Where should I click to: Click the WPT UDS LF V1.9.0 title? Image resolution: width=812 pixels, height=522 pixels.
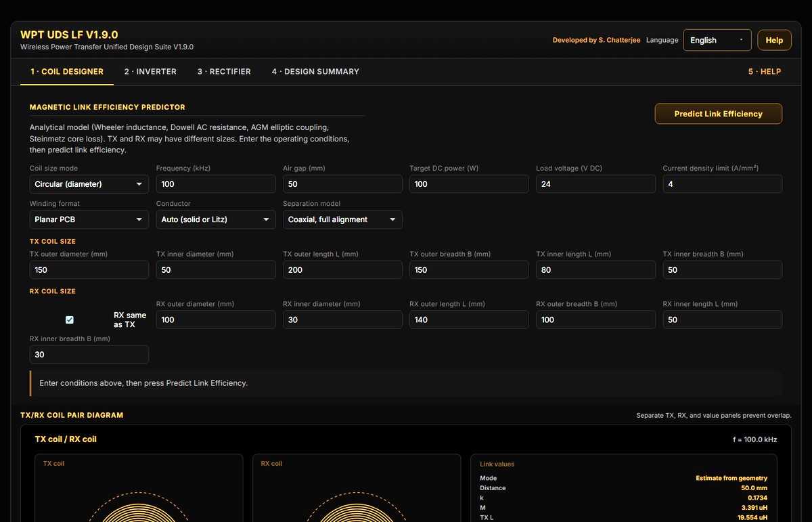click(x=70, y=35)
